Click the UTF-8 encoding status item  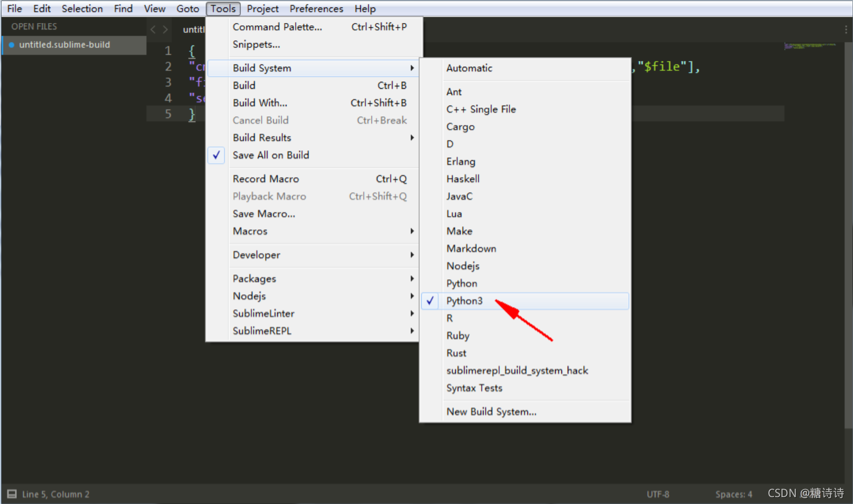tap(658, 494)
